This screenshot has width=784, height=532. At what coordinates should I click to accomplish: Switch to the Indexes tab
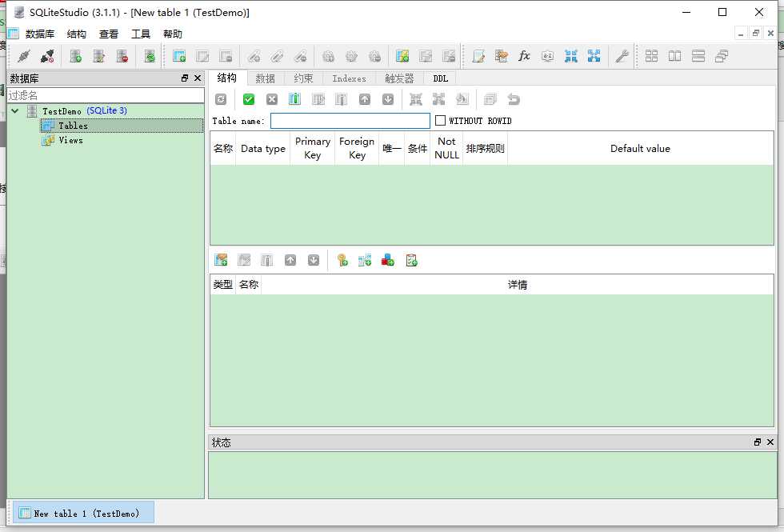coord(349,78)
